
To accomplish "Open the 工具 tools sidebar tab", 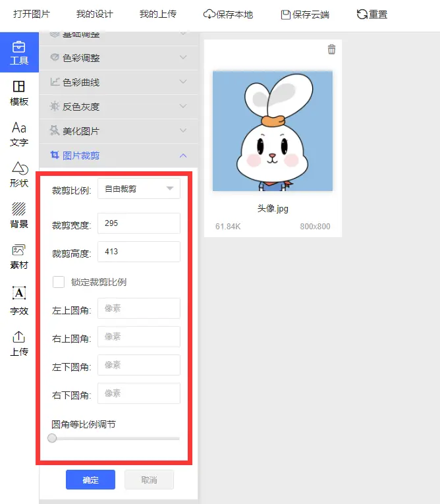I will pyautogui.click(x=19, y=52).
